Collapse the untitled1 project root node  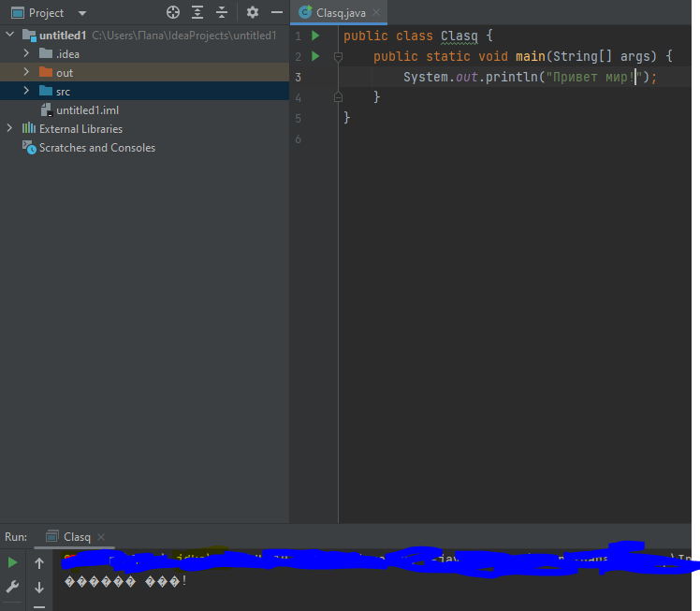[9, 35]
